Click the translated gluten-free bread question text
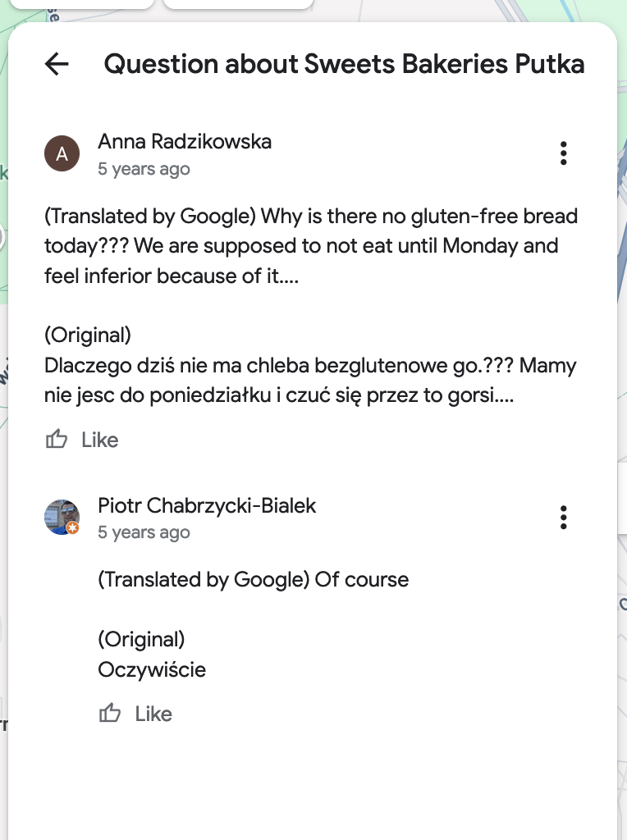The width and height of the screenshot is (627, 840). tap(311, 246)
